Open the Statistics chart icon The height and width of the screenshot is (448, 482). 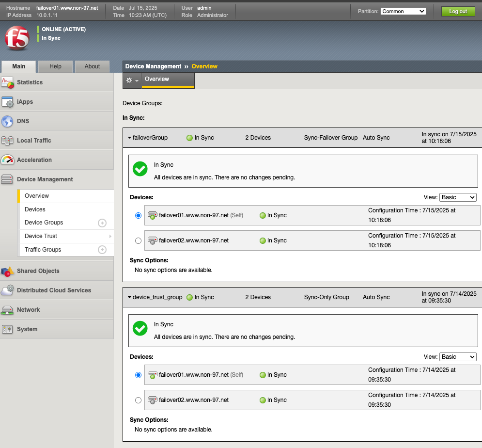(7, 82)
